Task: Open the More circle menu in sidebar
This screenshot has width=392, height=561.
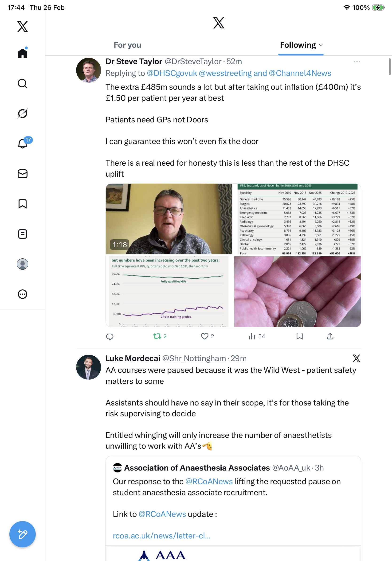Action: tap(23, 294)
